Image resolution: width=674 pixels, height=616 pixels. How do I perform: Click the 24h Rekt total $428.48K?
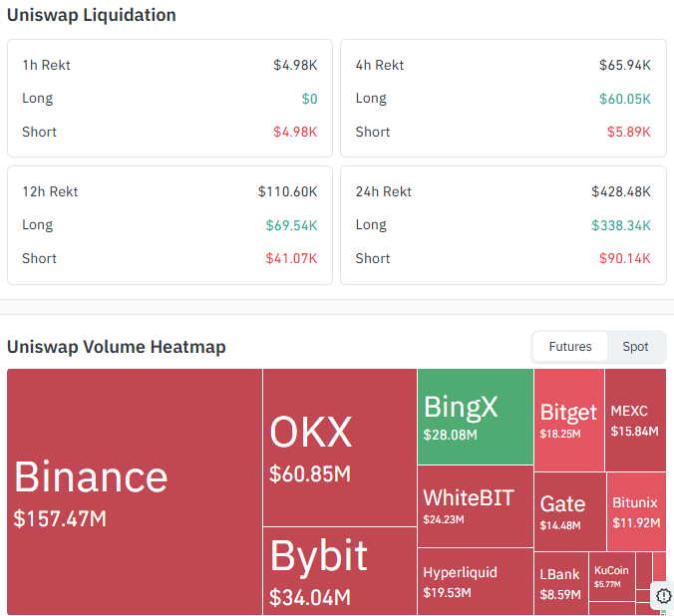(621, 191)
